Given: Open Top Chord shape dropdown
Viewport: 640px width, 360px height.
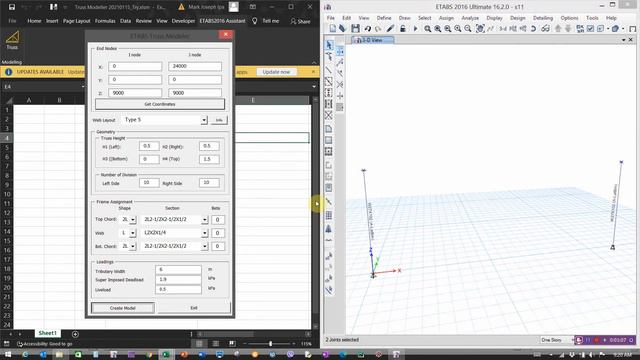Looking at the screenshot, I should click(133, 220).
